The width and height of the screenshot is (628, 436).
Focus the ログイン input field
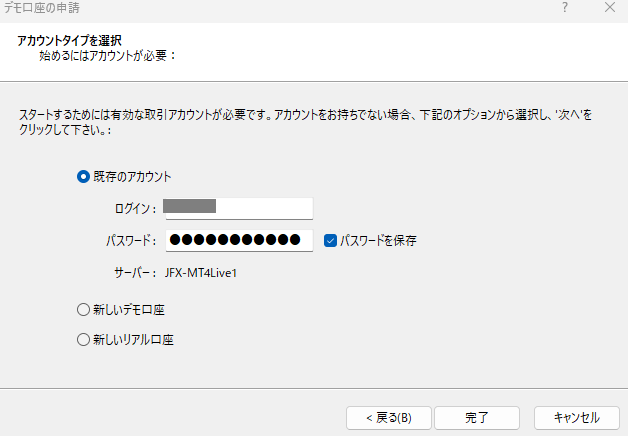click(239, 209)
